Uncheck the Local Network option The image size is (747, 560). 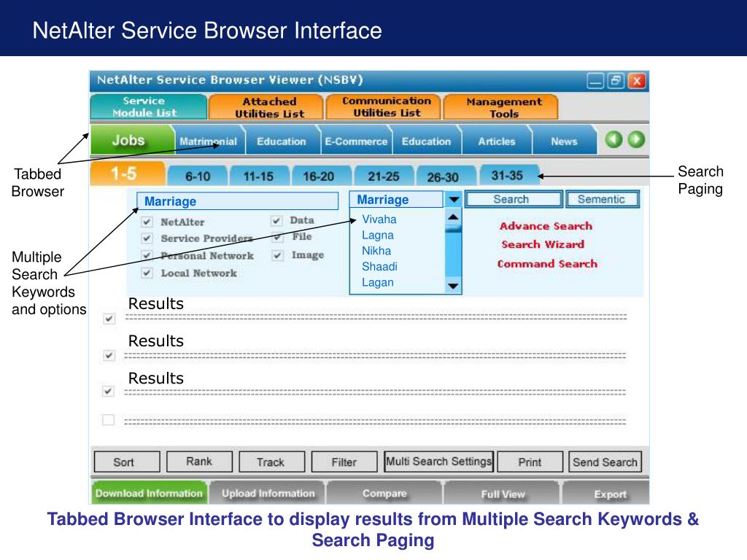pyautogui.click(x=147, y=273)
